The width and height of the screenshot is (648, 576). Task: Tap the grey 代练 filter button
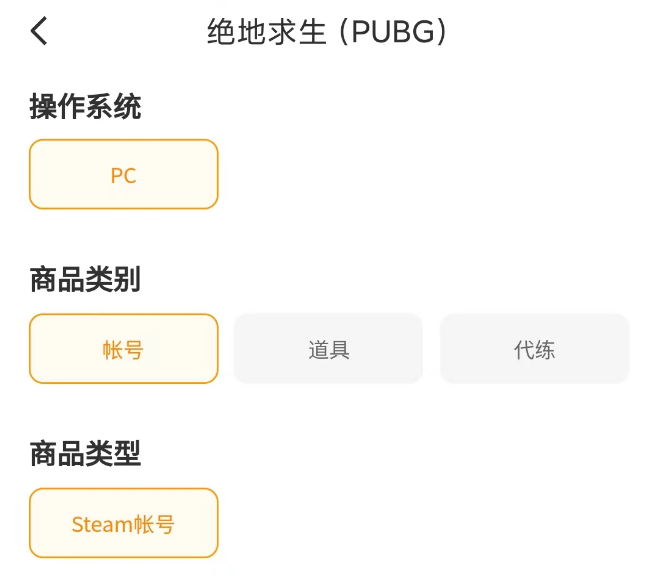click(x=534, y=349)
